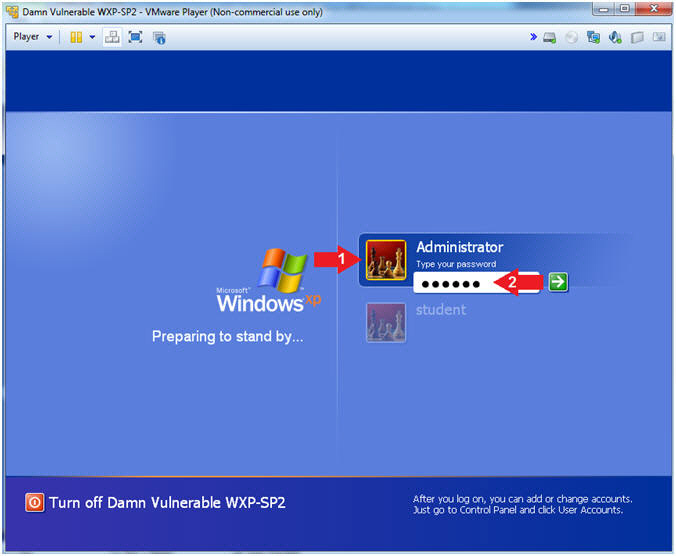
Task: Click the Administrator user name
Action: click(460, 247)
